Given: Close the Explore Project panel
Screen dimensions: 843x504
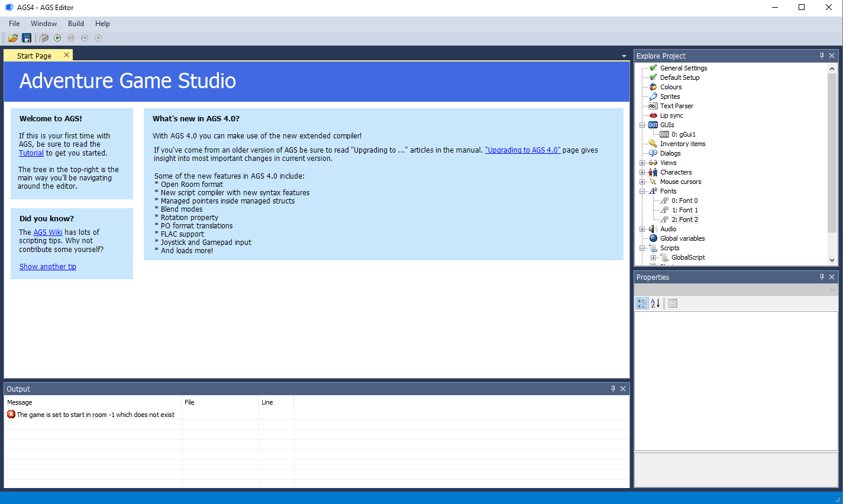Looking at the screenshot, I should 832,56.
